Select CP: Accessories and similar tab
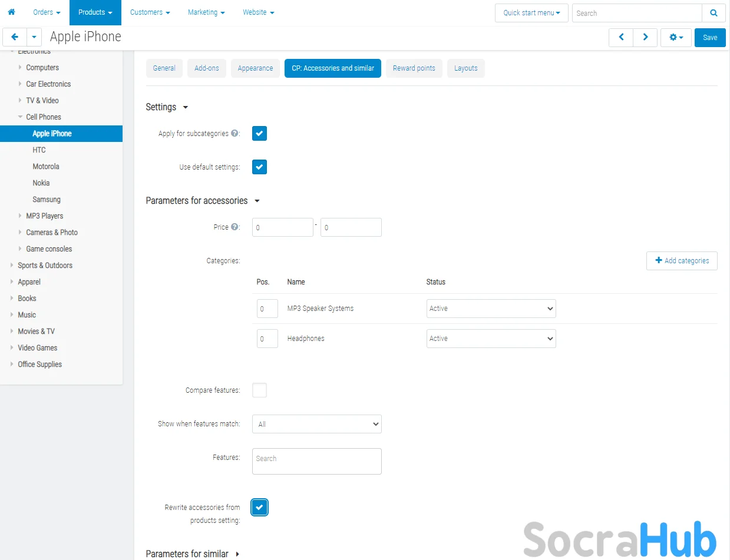Screen dimensions: 730x560 [x=333, y=68]
